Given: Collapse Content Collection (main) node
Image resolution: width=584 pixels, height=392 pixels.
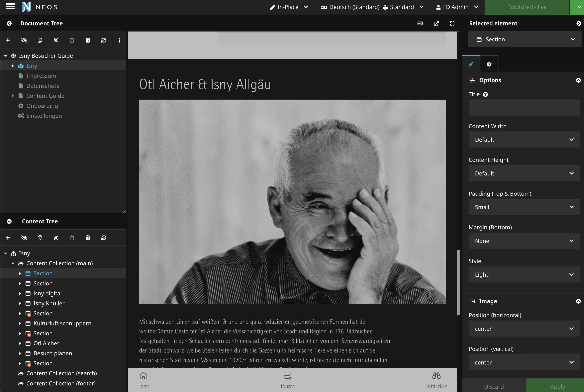Looking at the screenshot, I should 13,263.
